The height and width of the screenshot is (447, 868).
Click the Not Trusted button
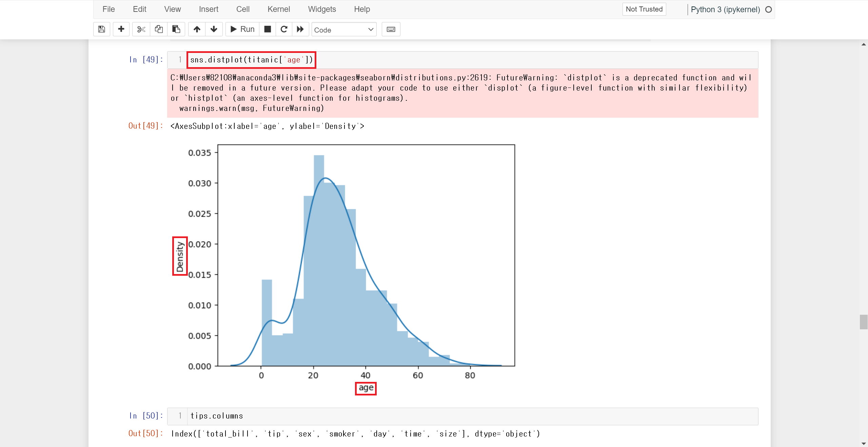(x=644, y=9)
